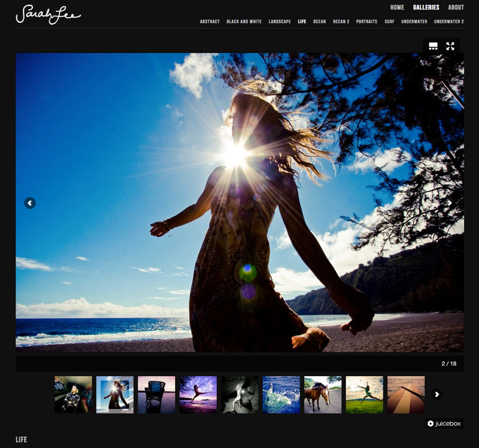479x448 pixels.
Task: Open the purple sunset dancer thumbnail
Action: pos(198,395)
